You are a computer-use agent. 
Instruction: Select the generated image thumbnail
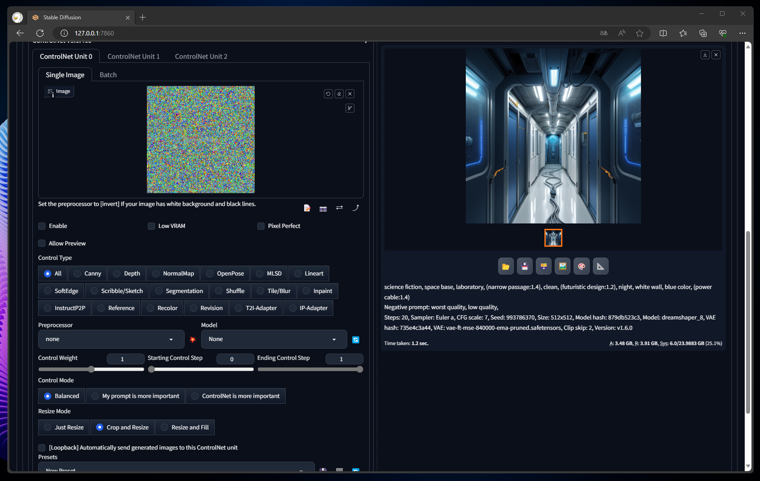pos(553,238)
